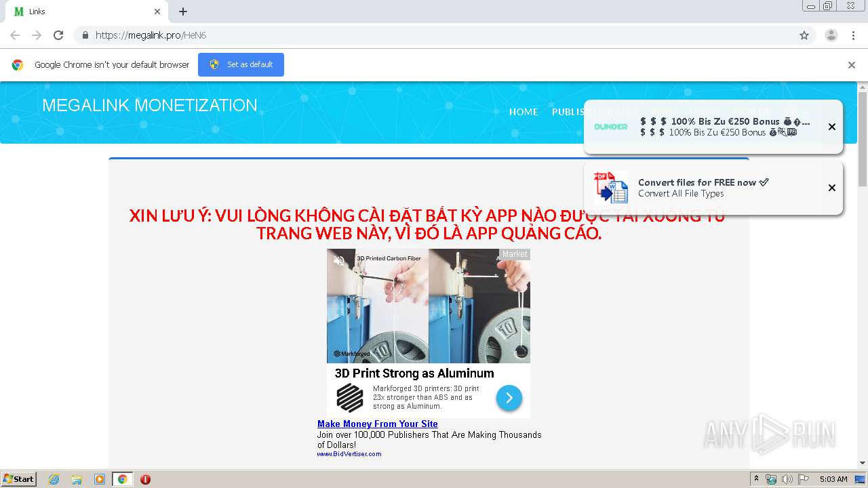Click the network tray icon

pos(771,479)
